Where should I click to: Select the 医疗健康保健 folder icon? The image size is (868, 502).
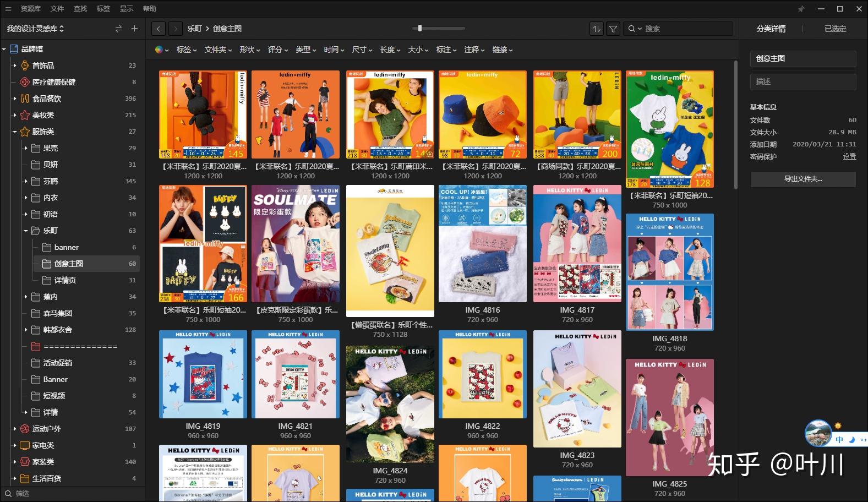pos(25,82)
